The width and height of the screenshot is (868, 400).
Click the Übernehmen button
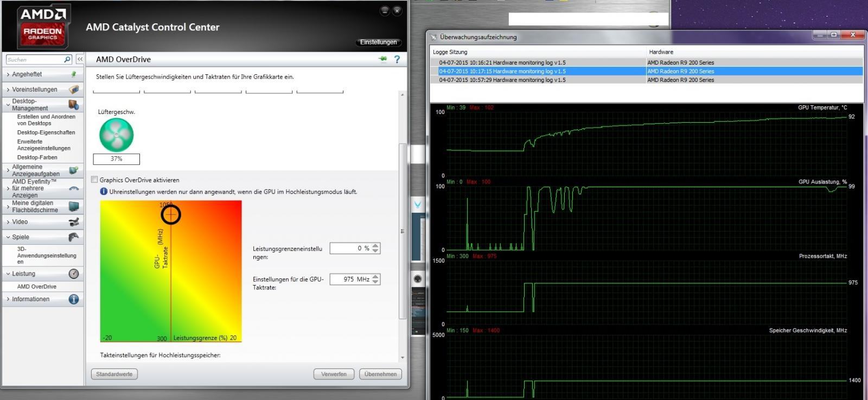click(x=381, y=374)
